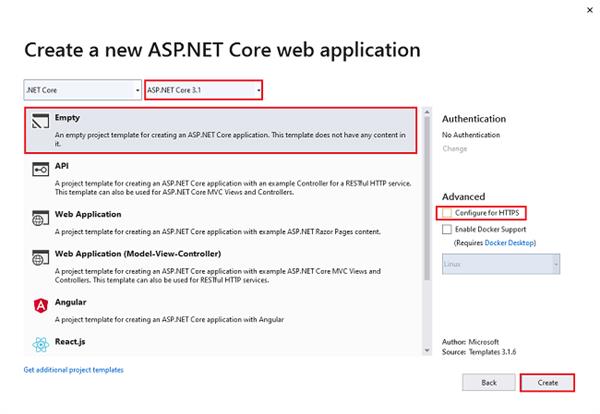
Task: Click the Empty template icon
Action: pos(41,125)
